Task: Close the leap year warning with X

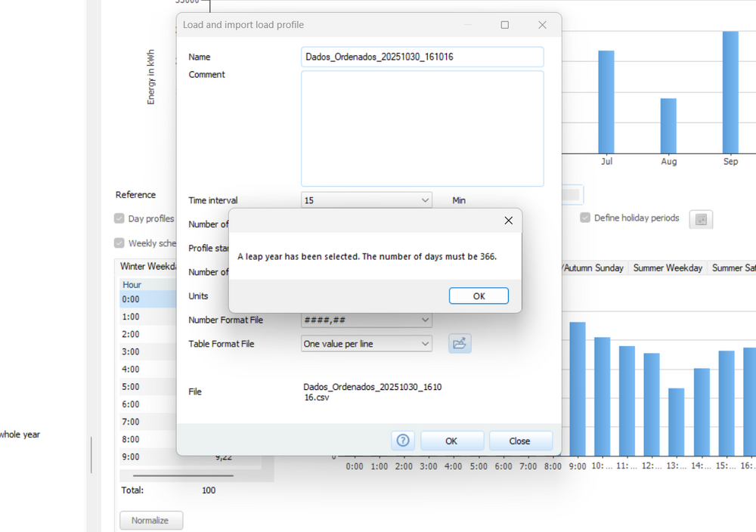Action: pos(508,221)
